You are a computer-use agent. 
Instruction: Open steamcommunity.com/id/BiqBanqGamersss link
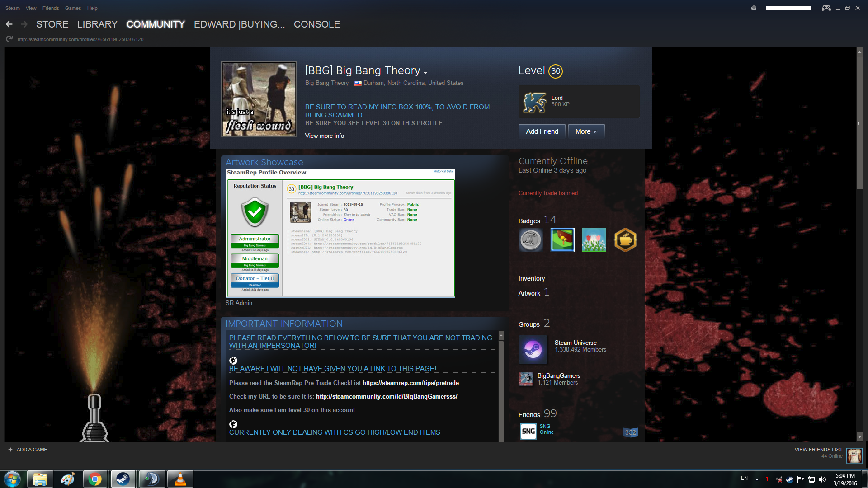point(387,396)
